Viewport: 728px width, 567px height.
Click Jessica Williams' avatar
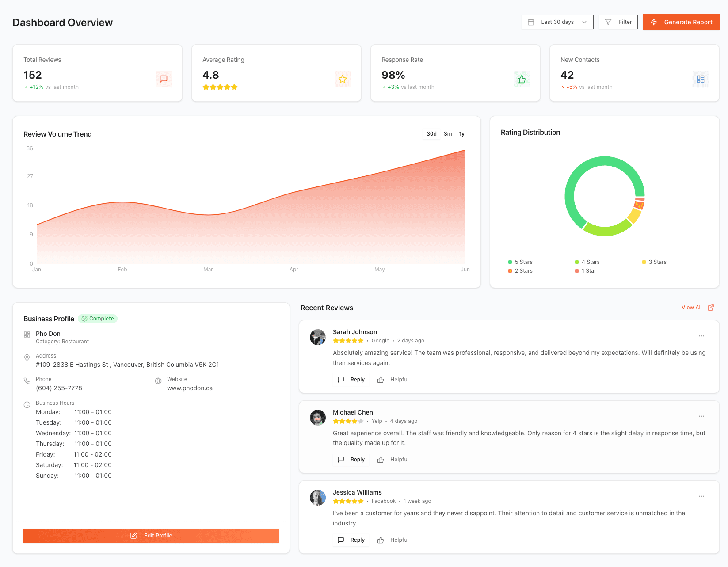[318, 498]
